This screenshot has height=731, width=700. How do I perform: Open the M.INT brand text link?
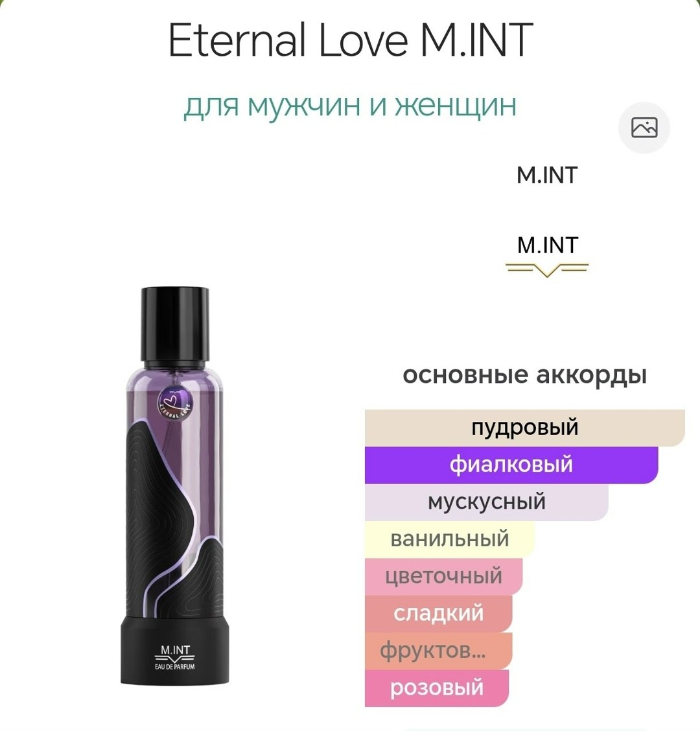548,175
